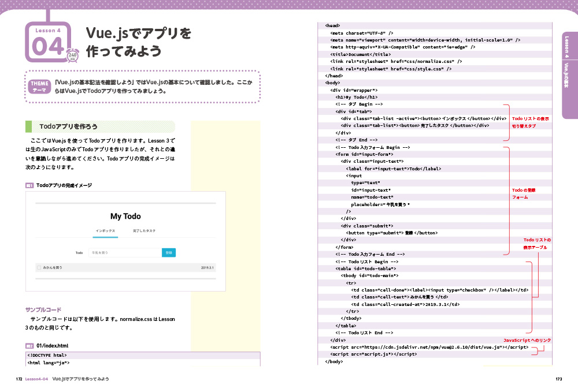This screenshot has height=392, width=578.
Task: Click page number 173 in the footer
Action: [x=559, y=379]
